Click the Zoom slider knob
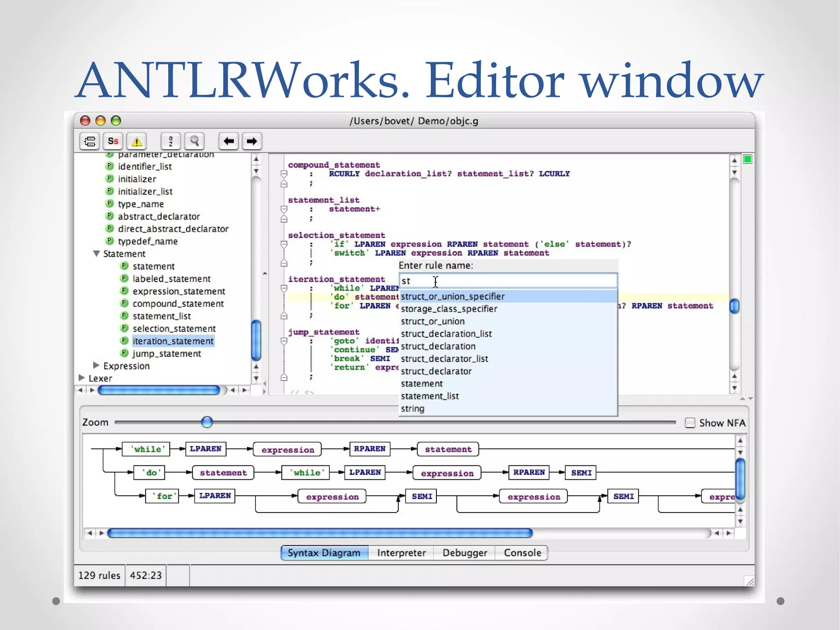Viewport: 840px width, 630px height. pos(207,422)
